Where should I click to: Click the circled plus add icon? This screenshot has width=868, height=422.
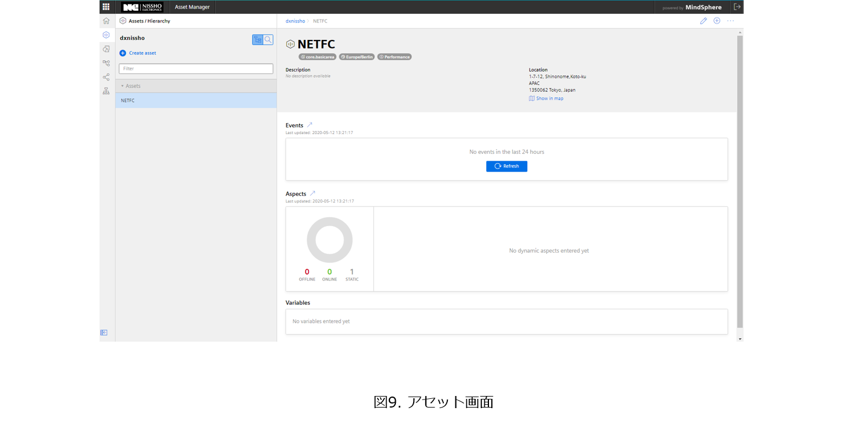716,21
